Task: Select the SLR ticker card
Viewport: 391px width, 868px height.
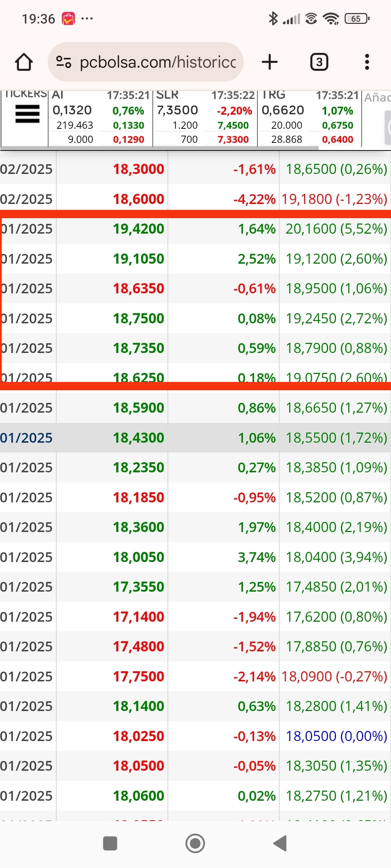Action: pos(205,118)
